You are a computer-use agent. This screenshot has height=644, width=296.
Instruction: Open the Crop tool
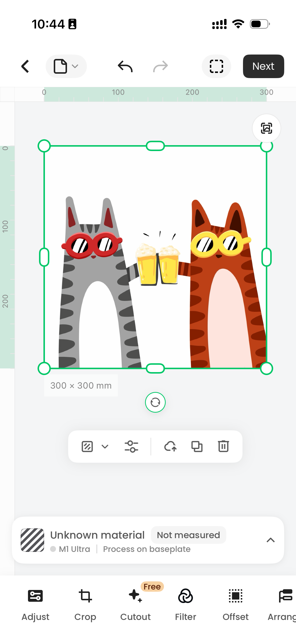click(85, 605)
